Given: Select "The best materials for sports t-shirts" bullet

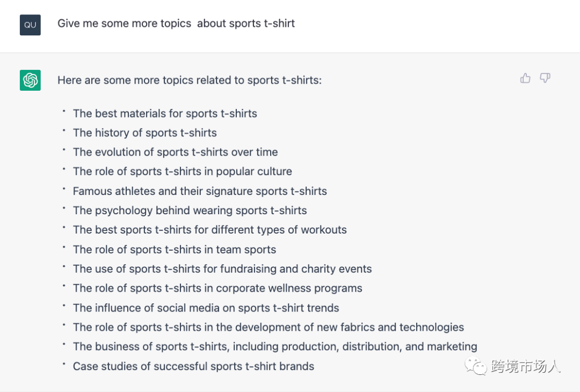Looking at the screenshot, I should coord(165,113).
